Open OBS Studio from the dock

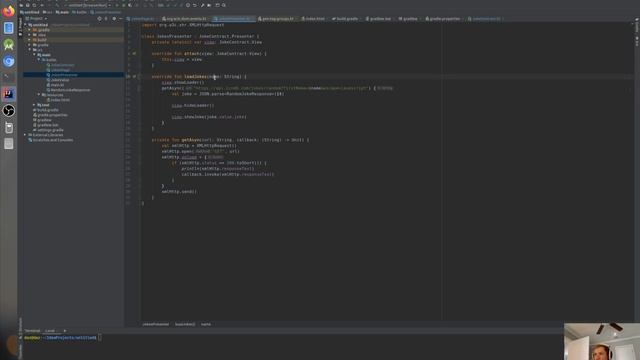coord(8,111)
